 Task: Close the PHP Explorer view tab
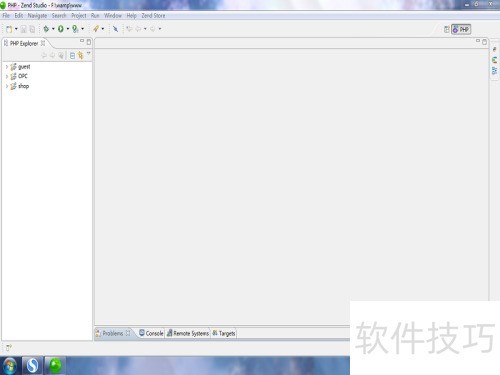[43, 43]
